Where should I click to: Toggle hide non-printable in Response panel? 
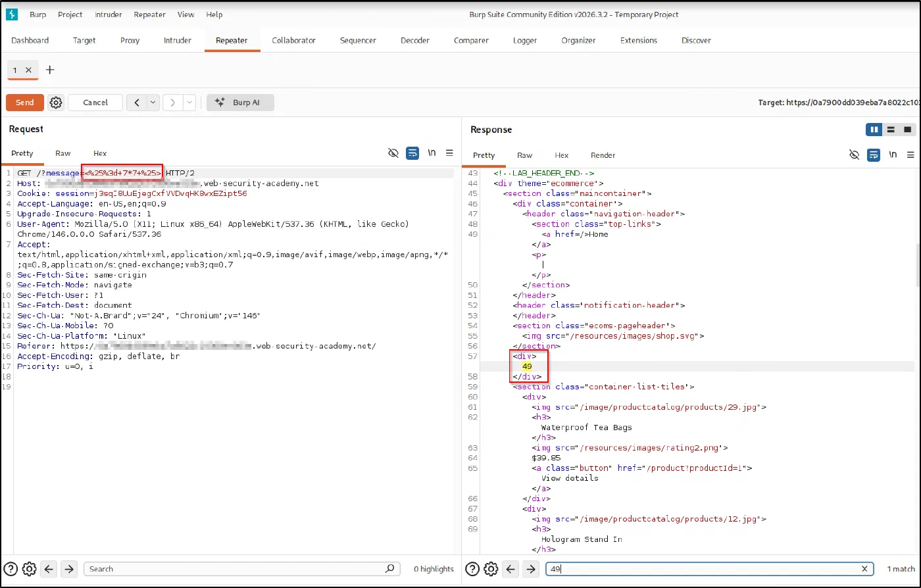[x=855, y=155]
